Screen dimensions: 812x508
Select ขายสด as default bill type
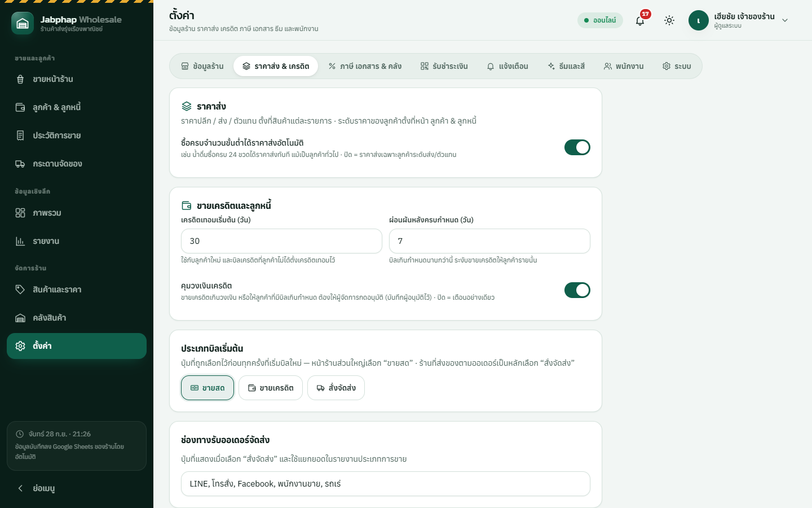(x=208, y=388)
